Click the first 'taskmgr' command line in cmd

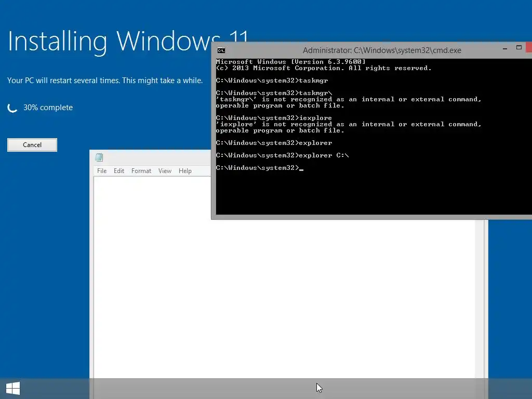click(272, 81)
